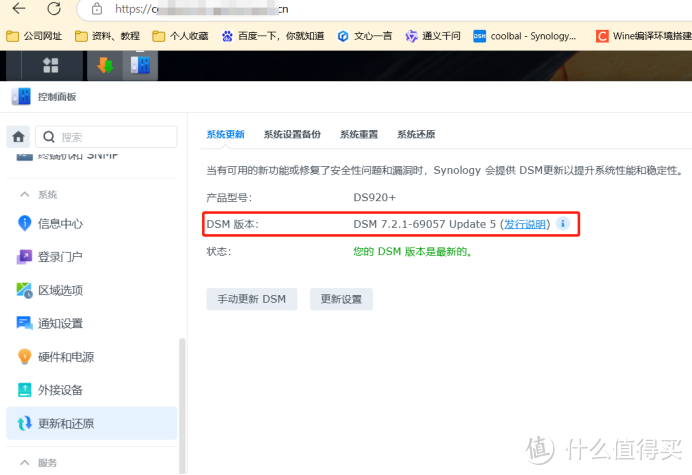Select Control Panel icon in DSM taskbar
Image resolution: width=692 pixels, height=475 pixels.
coord(140,65)
